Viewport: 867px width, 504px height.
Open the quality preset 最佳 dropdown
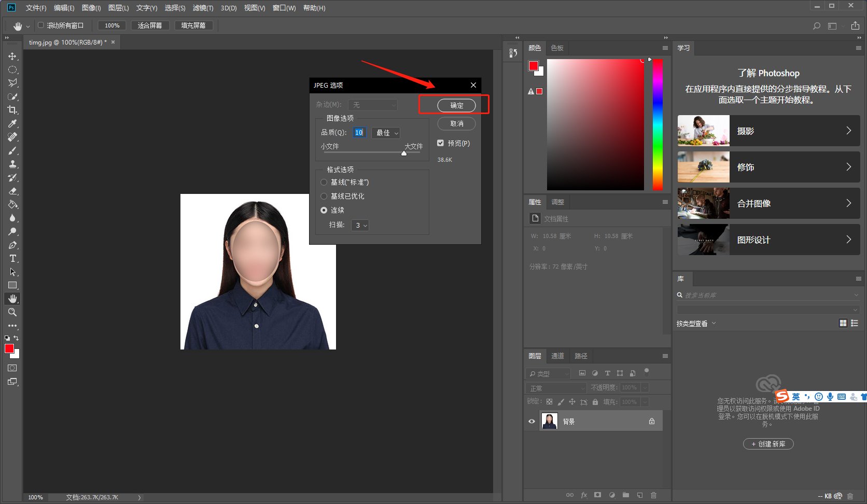(386, 133)
